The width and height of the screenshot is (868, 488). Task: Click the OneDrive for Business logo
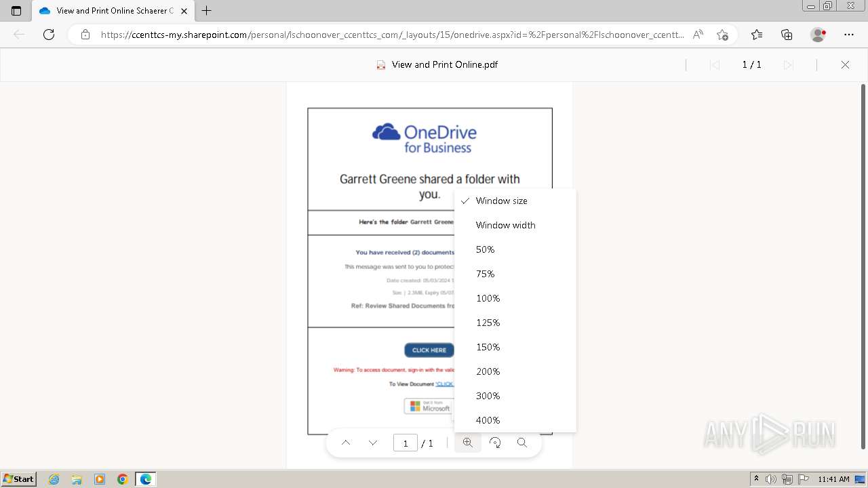tap(425, 138)
